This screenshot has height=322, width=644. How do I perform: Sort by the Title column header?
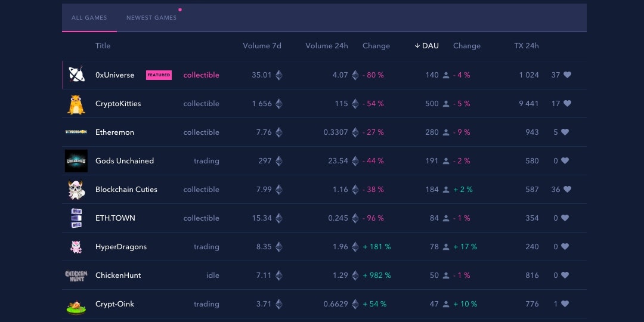[x=103, y=45]
